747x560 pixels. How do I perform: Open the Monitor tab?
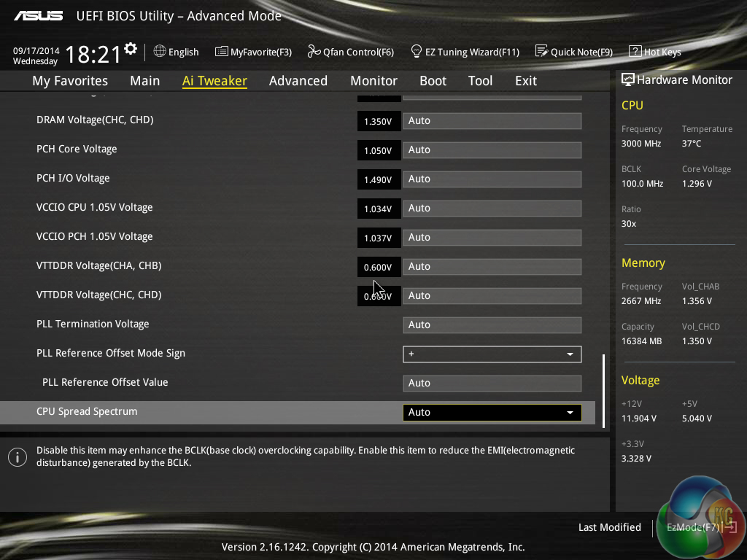click(x=373, y=81)
